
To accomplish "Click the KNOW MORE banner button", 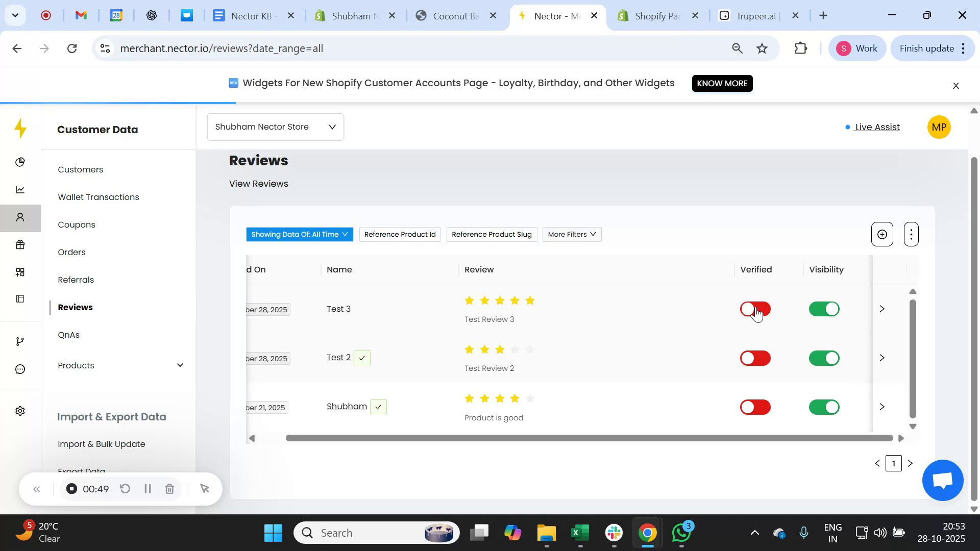I will [x=722, y=83].
